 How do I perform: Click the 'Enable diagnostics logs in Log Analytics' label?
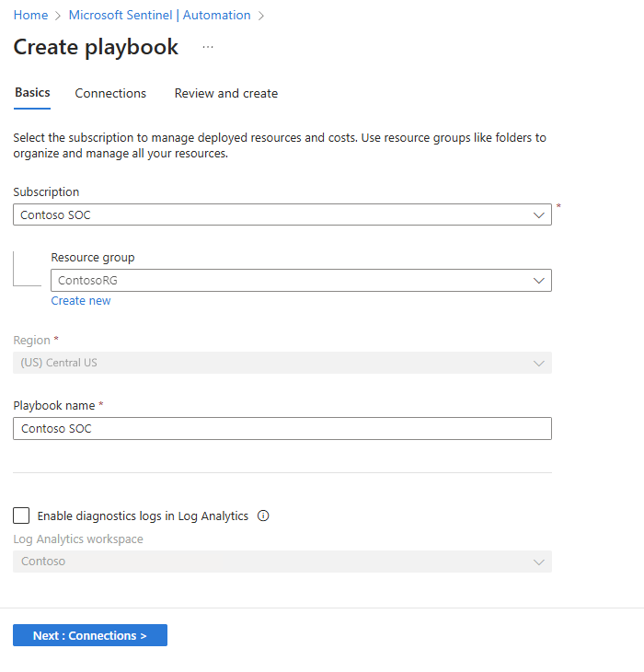point(143,516)
